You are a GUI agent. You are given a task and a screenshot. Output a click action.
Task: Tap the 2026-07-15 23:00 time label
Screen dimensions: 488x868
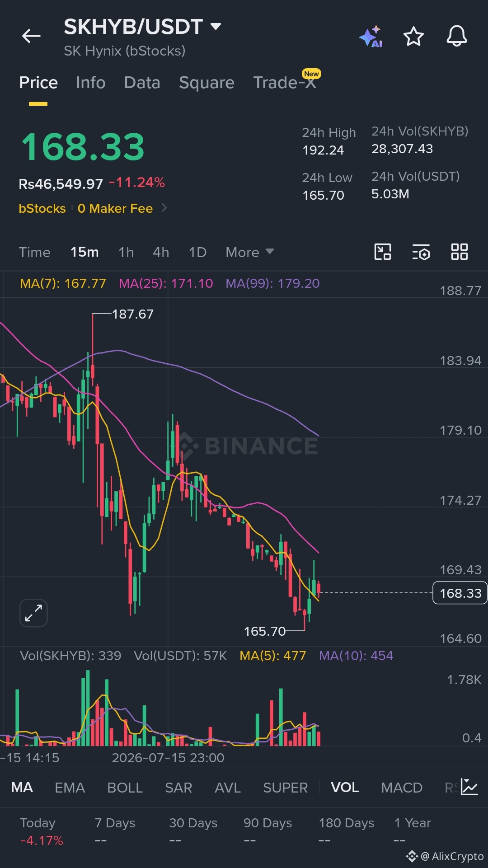pyautogui.click(x=168, y=758)
